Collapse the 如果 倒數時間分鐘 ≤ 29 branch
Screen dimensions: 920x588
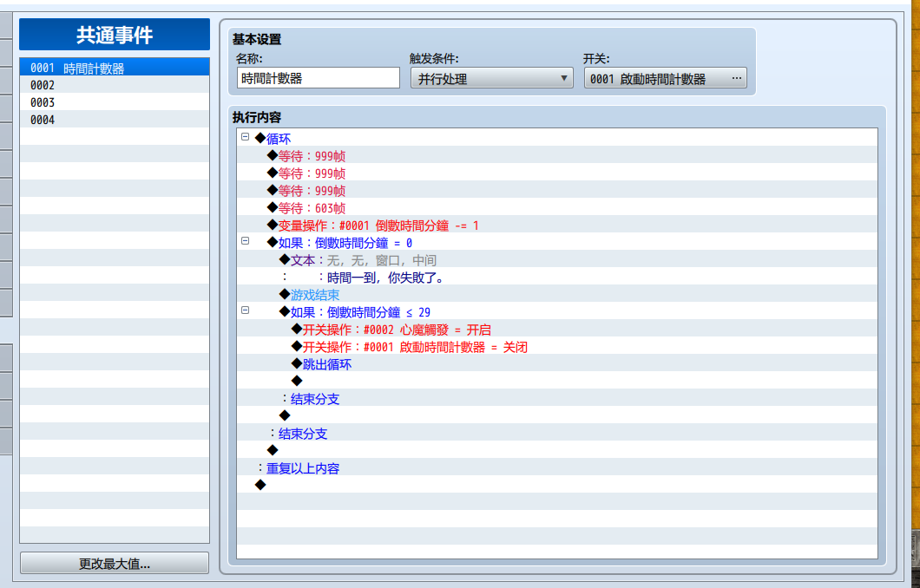click(246, 310)
